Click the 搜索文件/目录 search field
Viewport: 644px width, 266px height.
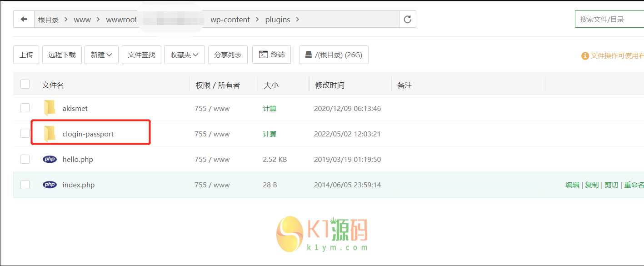[x=609, y=20]
